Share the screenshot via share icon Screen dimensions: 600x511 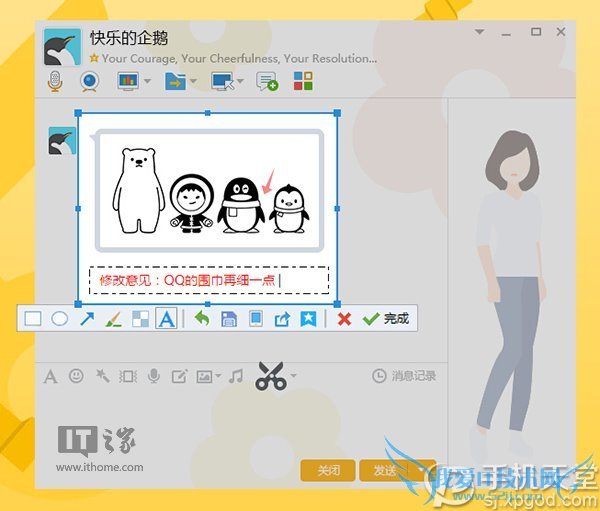point(282,319)
